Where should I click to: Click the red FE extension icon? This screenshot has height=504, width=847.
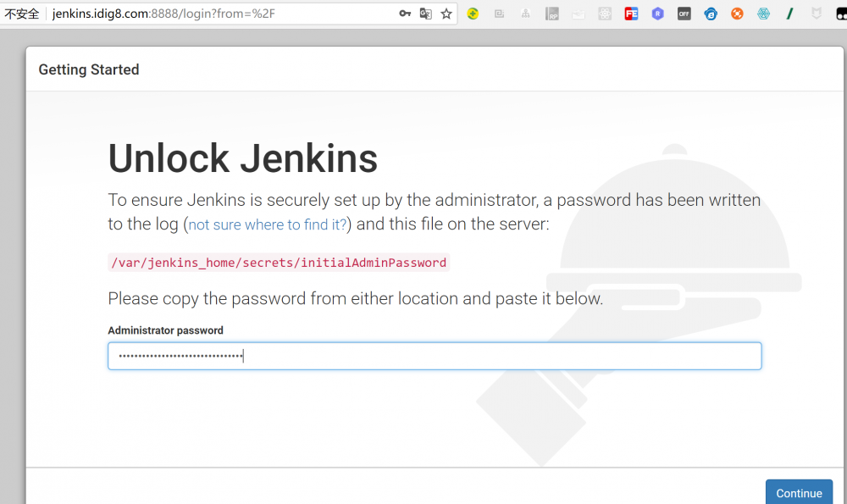(x=631, y=13)
